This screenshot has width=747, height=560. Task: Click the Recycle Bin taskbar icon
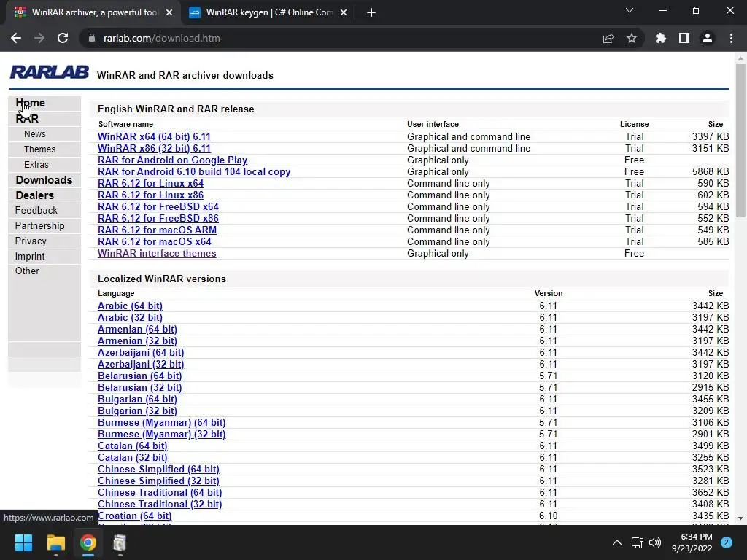[120, 542]
